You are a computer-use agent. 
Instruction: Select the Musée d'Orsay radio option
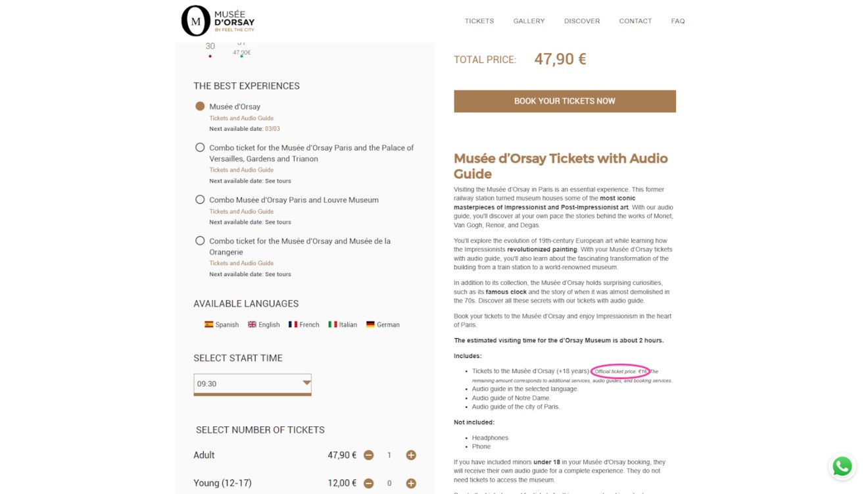pyautogui.click(x=200, y=106)
